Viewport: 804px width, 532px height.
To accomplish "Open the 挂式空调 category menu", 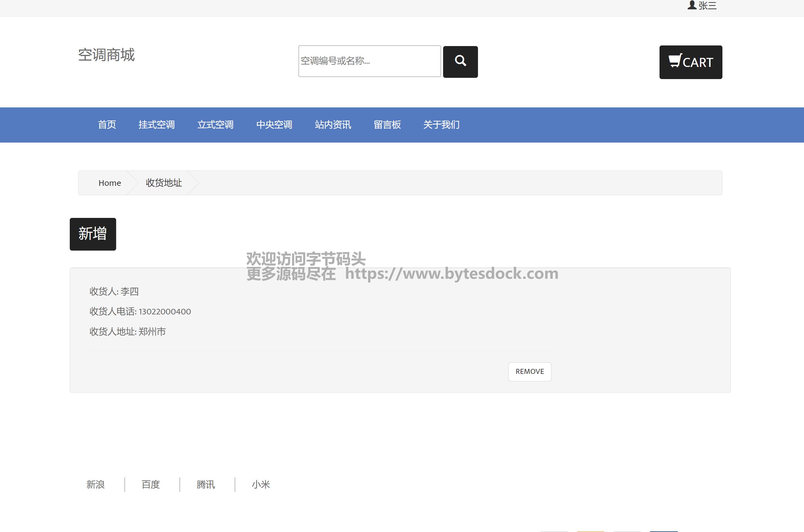I will pos(156,125).
